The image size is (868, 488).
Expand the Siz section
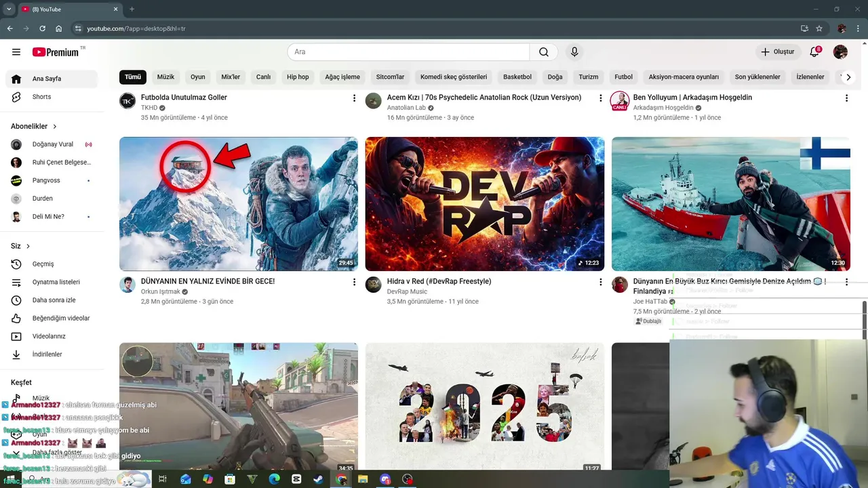pos(20,246)
